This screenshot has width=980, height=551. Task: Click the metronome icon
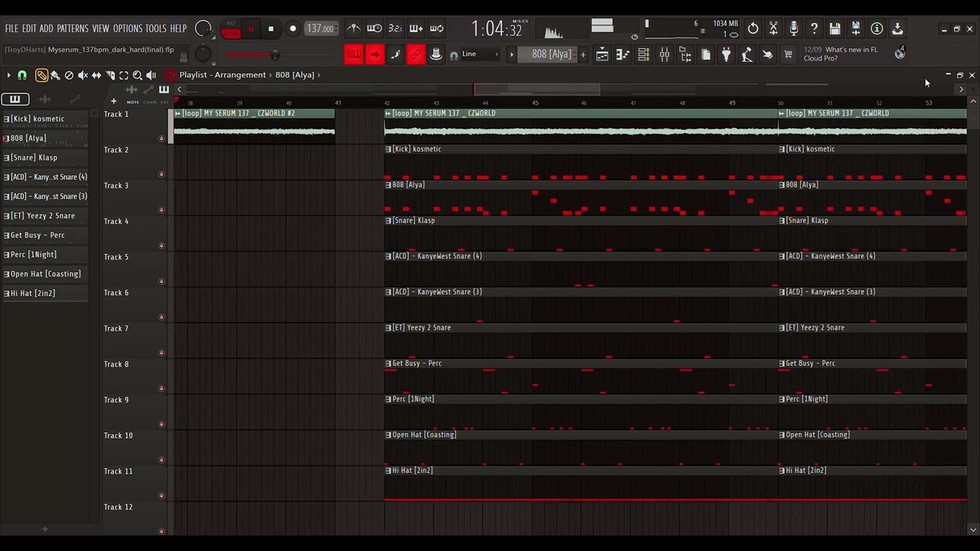pyautogui.click(x=354, y=28)
